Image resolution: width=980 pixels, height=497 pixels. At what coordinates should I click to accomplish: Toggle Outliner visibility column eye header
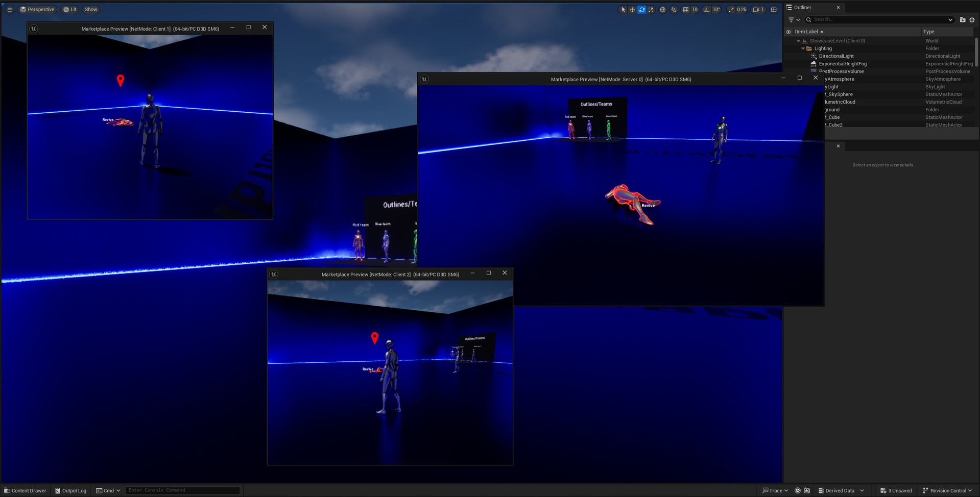click(788, 32)
